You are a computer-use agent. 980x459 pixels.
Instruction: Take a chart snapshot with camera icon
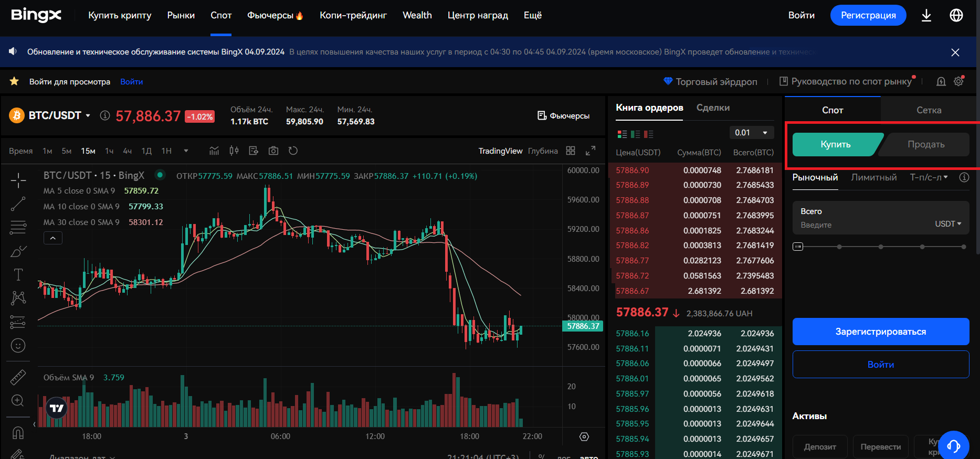click(273, 151)
